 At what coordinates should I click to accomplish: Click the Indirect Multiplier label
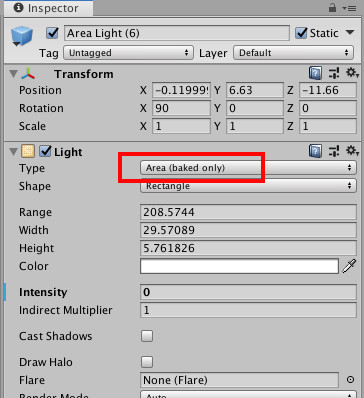pyautogui.click(x=66, y=310)
